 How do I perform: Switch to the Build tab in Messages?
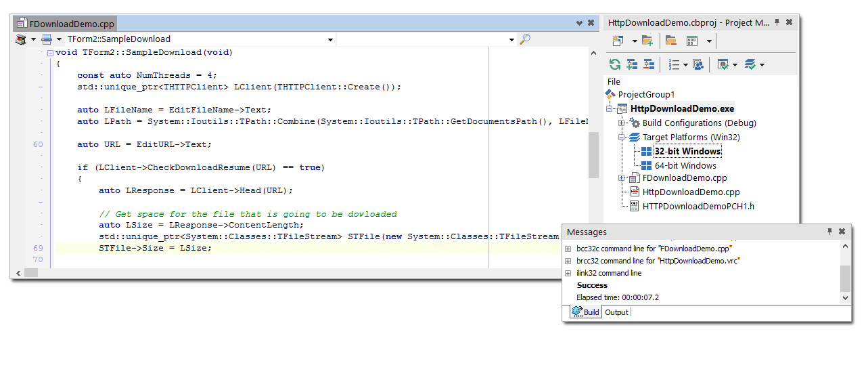click(586, 312)
